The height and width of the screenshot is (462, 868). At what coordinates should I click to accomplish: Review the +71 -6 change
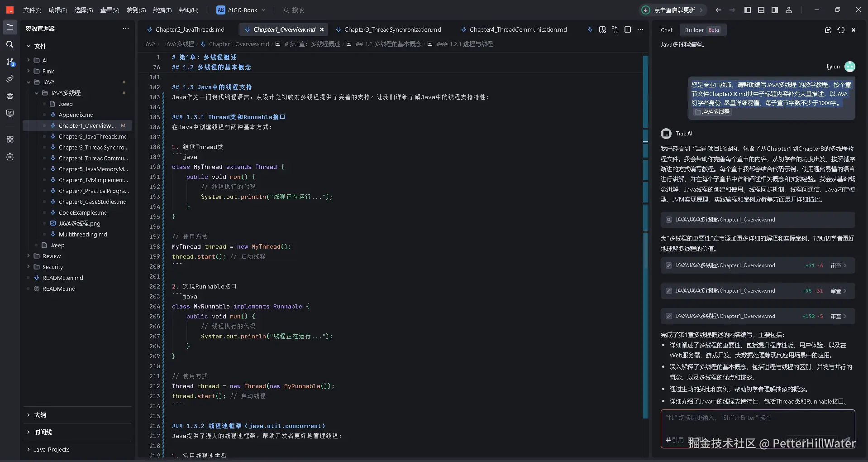(x=838, y=265)
